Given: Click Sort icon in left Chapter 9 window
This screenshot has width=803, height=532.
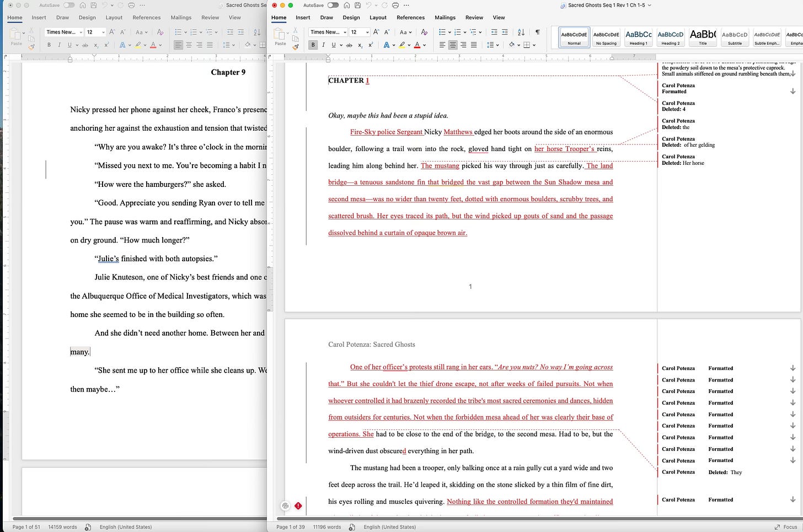Looking at the screenshot, I should (257, 32).
